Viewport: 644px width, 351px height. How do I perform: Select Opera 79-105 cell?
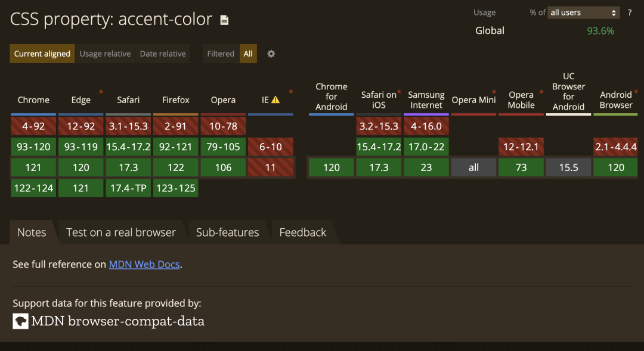(223, 147)
